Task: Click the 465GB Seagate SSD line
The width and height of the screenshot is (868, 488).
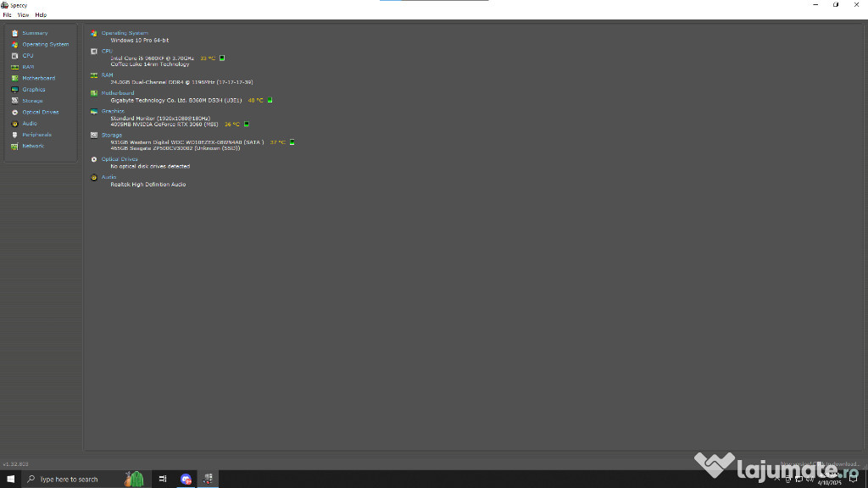Action: [175, 148]
